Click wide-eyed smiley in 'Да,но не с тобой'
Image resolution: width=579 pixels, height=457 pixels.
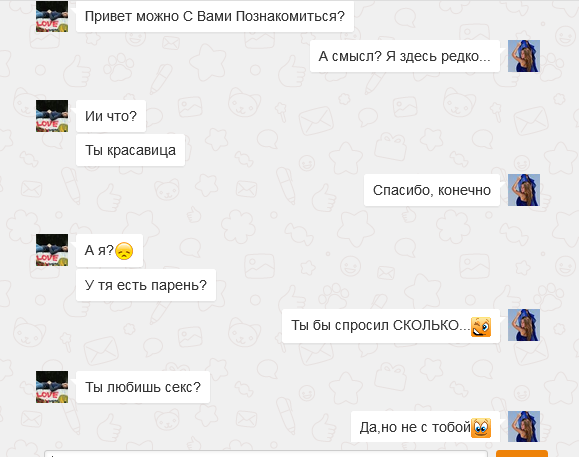[481, 428]
